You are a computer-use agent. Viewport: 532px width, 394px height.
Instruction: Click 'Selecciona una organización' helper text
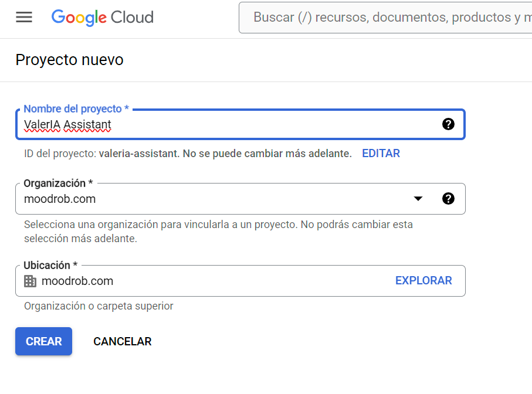coord(219,232)
